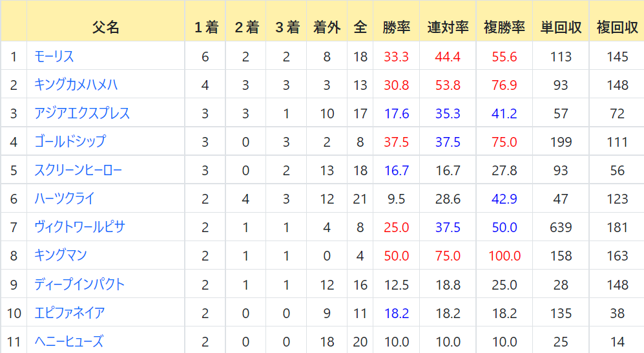This screenshot has width=644, height=353.
Task: Select the 勝率 column header
Action: (x=397, y=27)
